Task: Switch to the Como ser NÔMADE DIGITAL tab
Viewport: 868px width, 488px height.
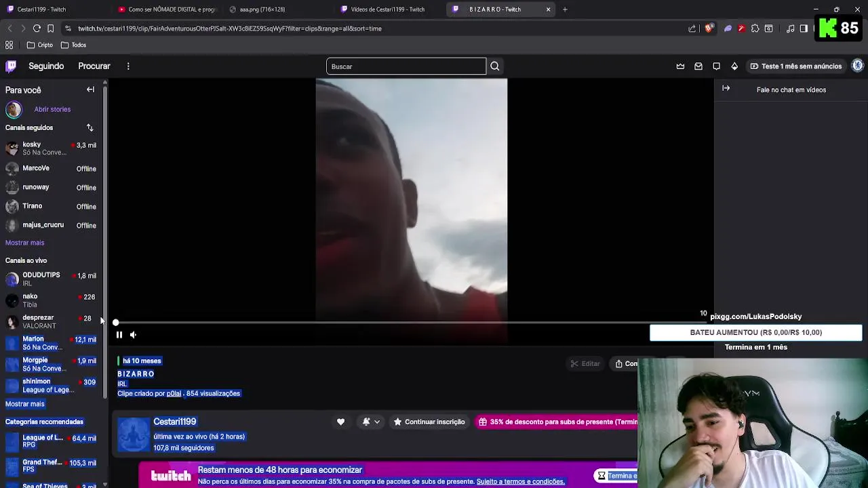Action: pyautogui.click(x=166, y=9)
